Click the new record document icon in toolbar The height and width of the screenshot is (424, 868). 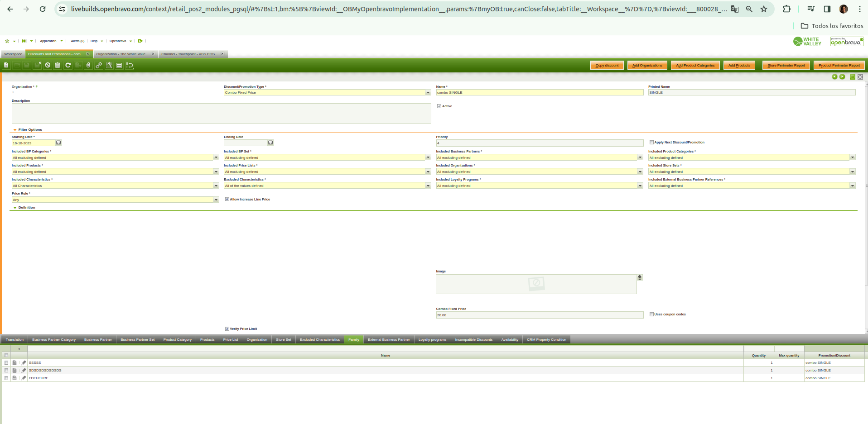6,65
